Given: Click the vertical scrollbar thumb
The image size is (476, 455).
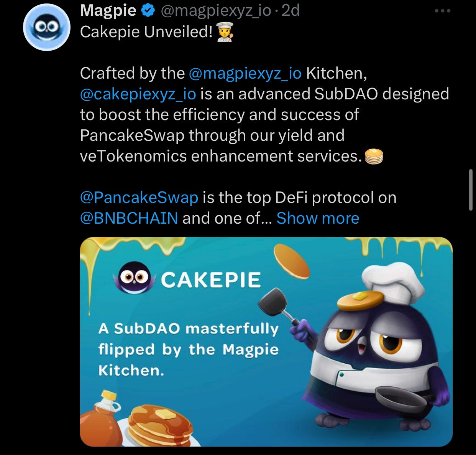Looking at the screenshot, I should [x=471, y=190].
